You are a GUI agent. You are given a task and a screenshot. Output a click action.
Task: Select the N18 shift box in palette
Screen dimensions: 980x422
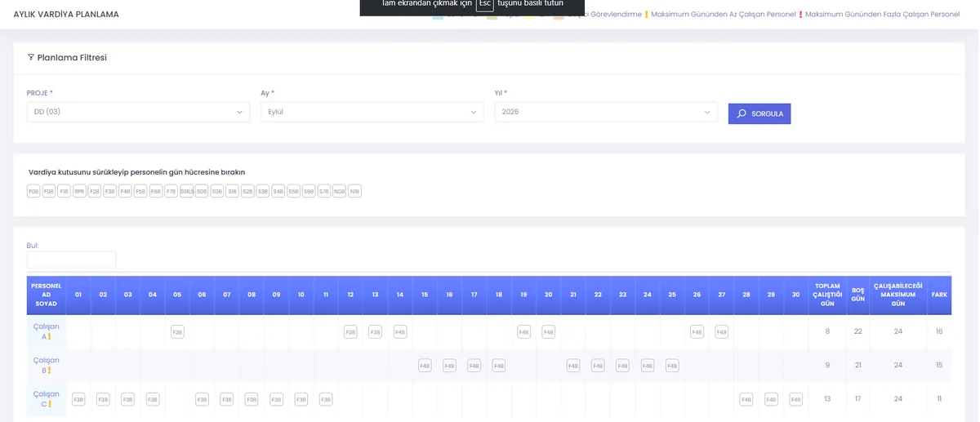click(354, 191)
